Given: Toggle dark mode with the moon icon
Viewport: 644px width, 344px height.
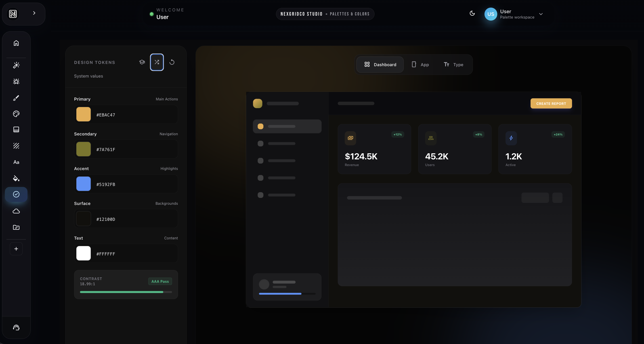Looking at the screenshot, I should [x=472, y=14].
